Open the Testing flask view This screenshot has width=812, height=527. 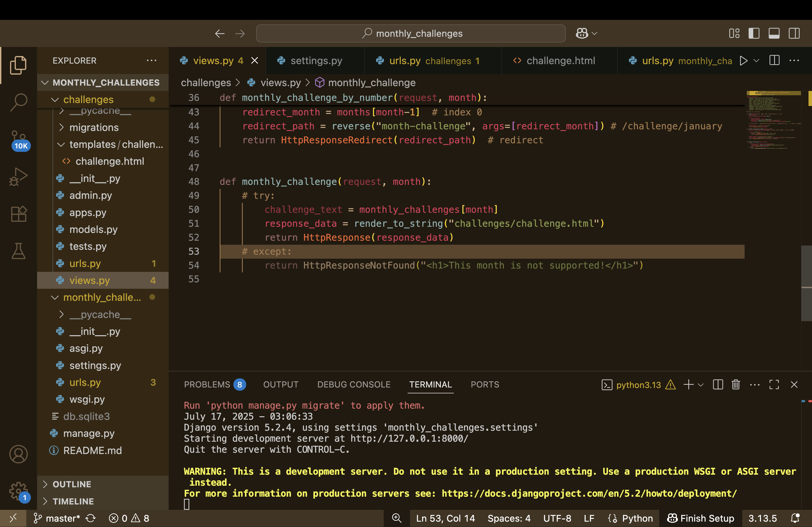coord(19,251)
